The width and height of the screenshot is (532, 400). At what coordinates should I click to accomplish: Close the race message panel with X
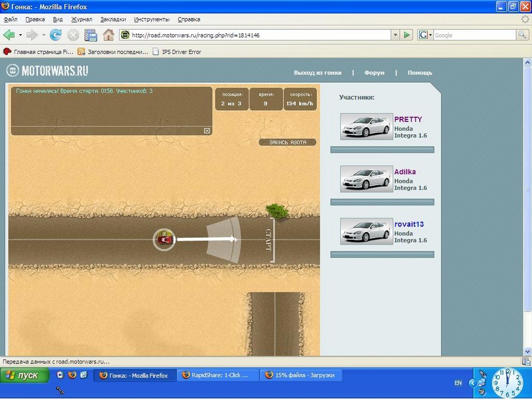207,131
